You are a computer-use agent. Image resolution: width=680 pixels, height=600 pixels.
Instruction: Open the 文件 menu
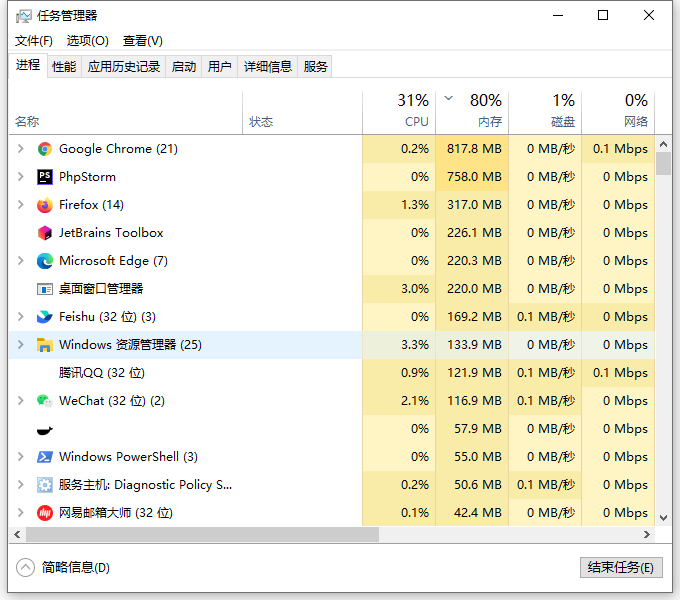tap(33, 41)
